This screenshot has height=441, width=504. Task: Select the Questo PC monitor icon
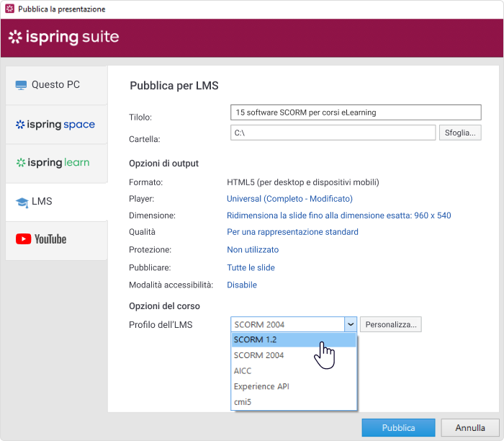click(x=21, y=85)
